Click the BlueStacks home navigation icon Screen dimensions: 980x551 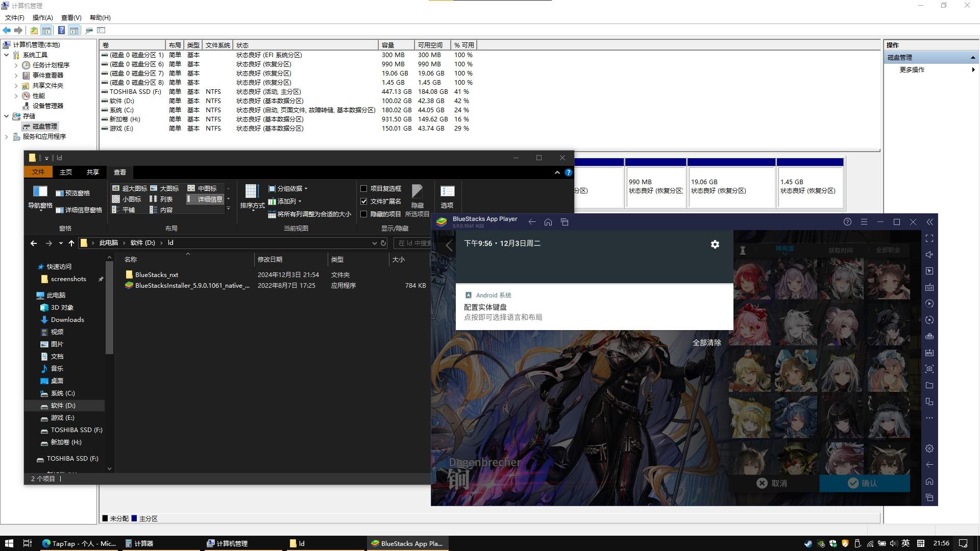point(549,222)
